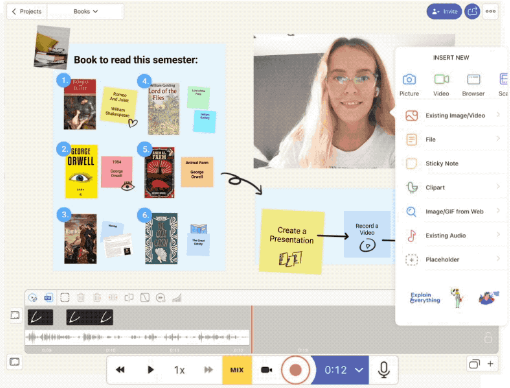Click the camera recording icon

pos(266,370)
